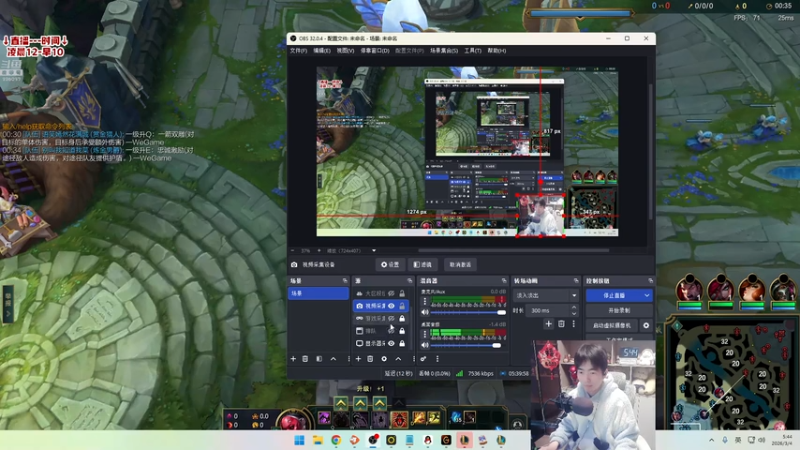Screen dimensions: 800x450
Task: Toggle the lock on the 排队 window source
Action: point(402,331)
